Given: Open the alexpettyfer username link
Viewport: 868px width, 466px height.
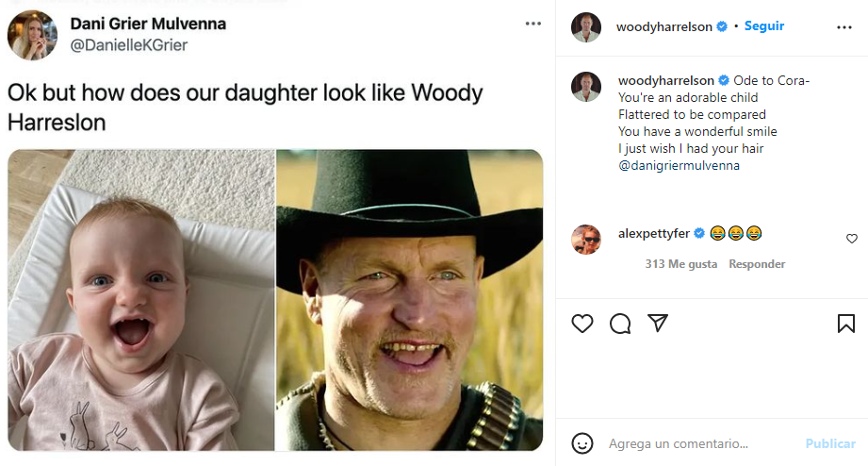Looking at the screenshot, I should coord(654,233).
